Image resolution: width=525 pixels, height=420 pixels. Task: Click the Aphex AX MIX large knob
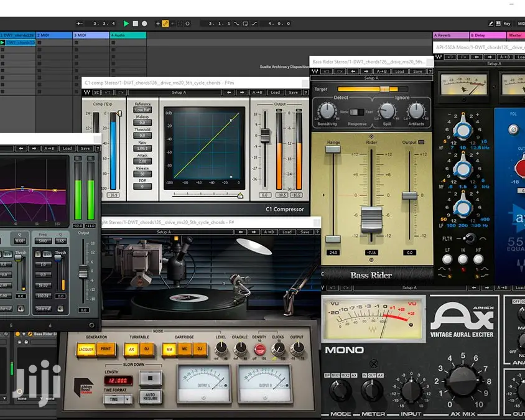tap(463, 381)
